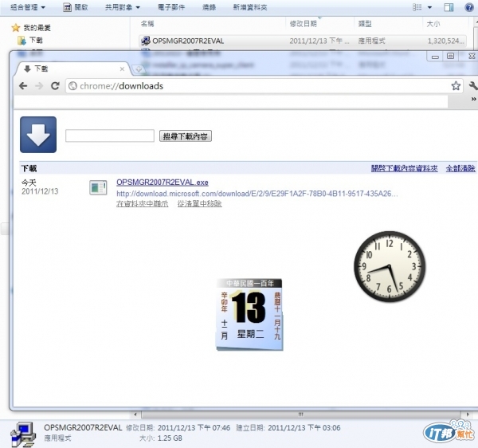This screenshot has height=448, width=478.
Task: Go back using Chrome's back arrow
Action: tap(23, 86)
